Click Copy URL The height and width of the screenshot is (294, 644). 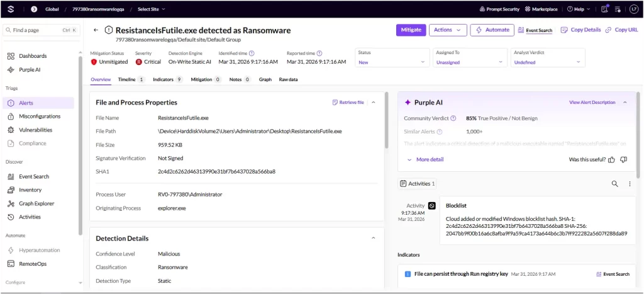(x=622, y=30)
